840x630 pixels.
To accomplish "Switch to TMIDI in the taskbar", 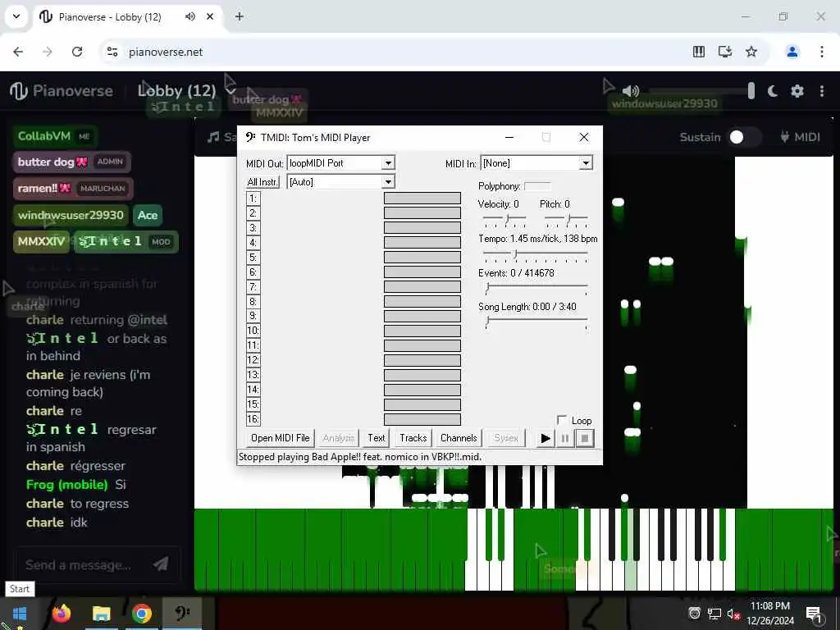I will coord(182,614).
